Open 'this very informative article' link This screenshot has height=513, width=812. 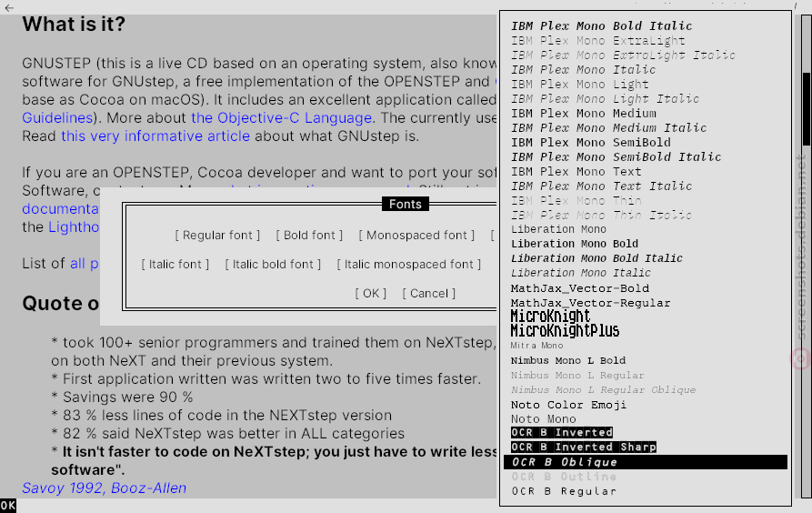(x=155, y=136)
